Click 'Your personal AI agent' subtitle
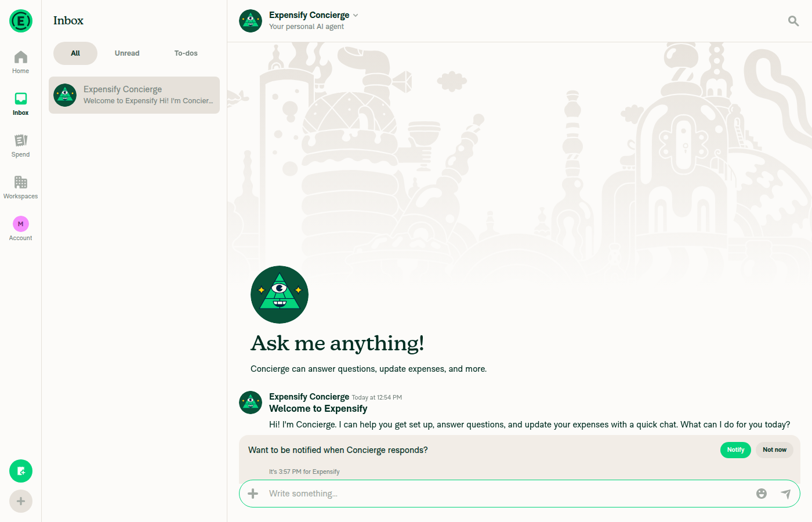Screen dimensions: 812x522 coord(306,27)
